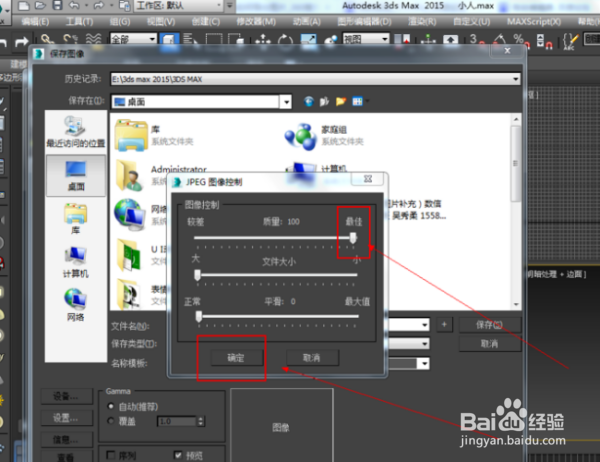Click the plus increment button beside the filename field
The width and height of the screenshot is (600, 462).
pyautogui.click(x=444, y=325)
